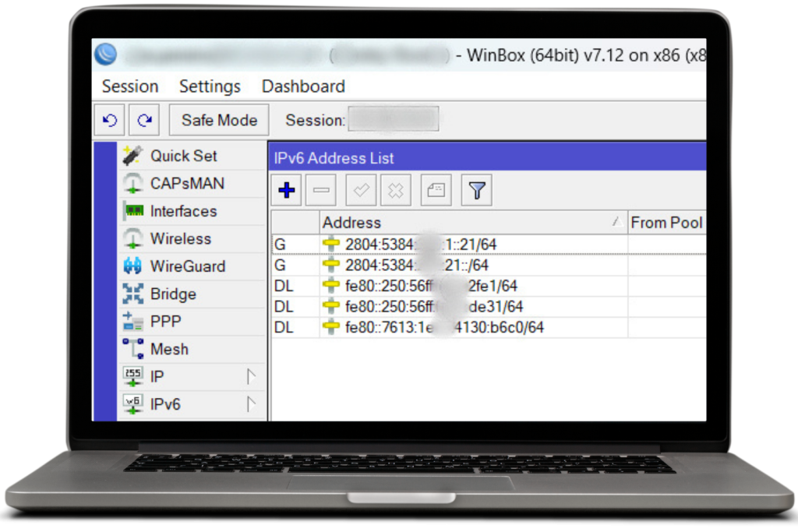This screenshot has height=532, width=798.
Task: Select fe80 row ending de31/64
Action: click(489, 307)
